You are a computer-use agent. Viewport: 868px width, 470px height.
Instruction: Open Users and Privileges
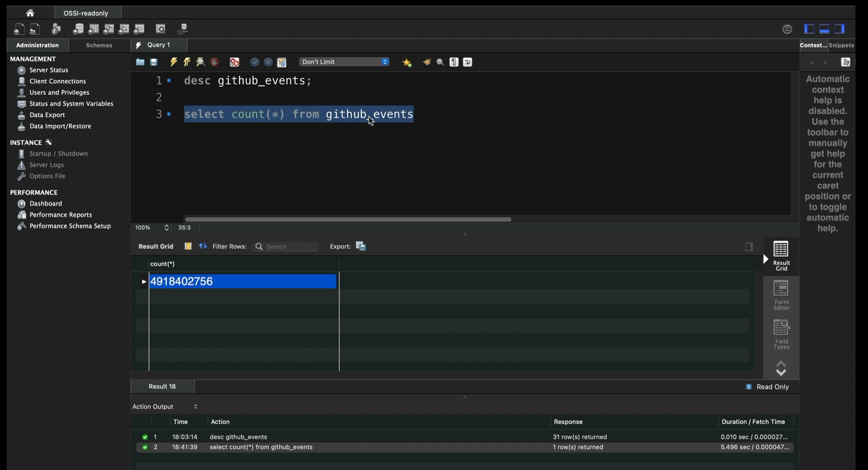pos(59,92)
